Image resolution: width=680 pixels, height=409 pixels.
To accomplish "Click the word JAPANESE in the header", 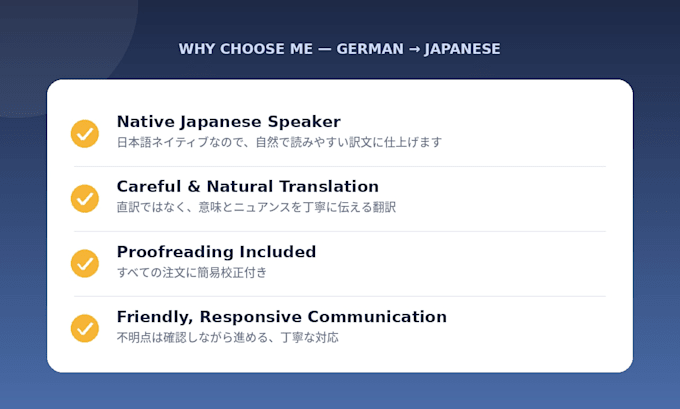I will pyautogui.click(x=462, y=49).
